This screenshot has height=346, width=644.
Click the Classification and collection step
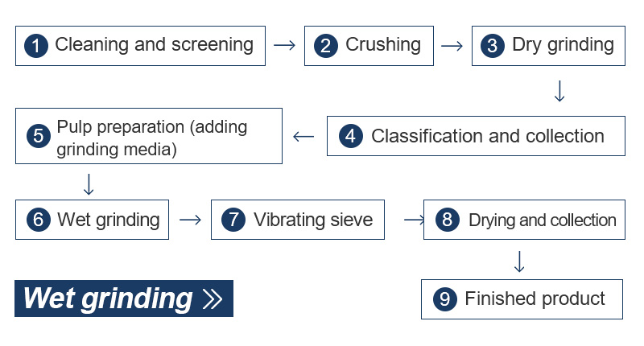487,136
